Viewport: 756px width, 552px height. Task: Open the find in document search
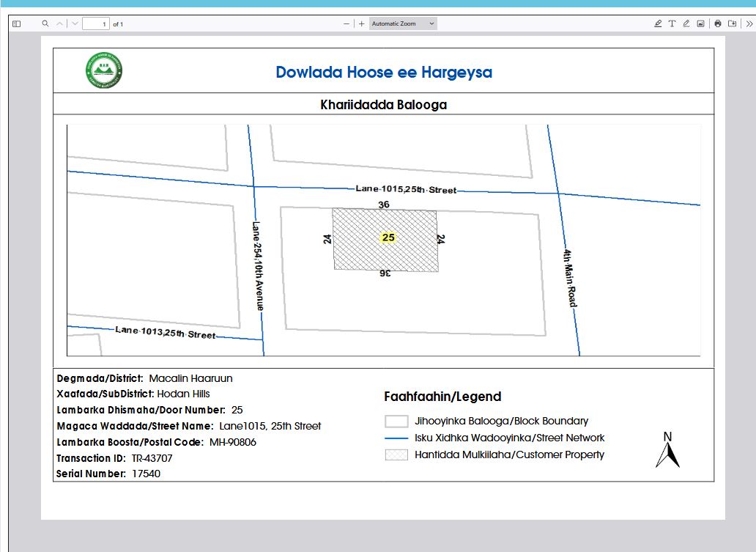click(x=45, y=23)
